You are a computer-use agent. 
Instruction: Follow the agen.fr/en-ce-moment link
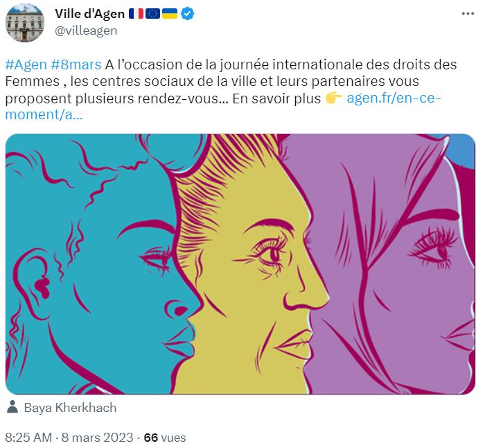(223, 106)
